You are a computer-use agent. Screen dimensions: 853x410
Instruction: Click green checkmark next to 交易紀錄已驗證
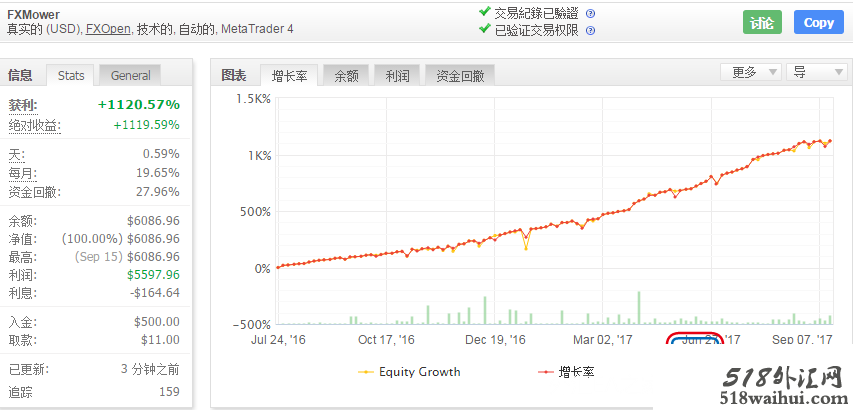click(485, 13)
